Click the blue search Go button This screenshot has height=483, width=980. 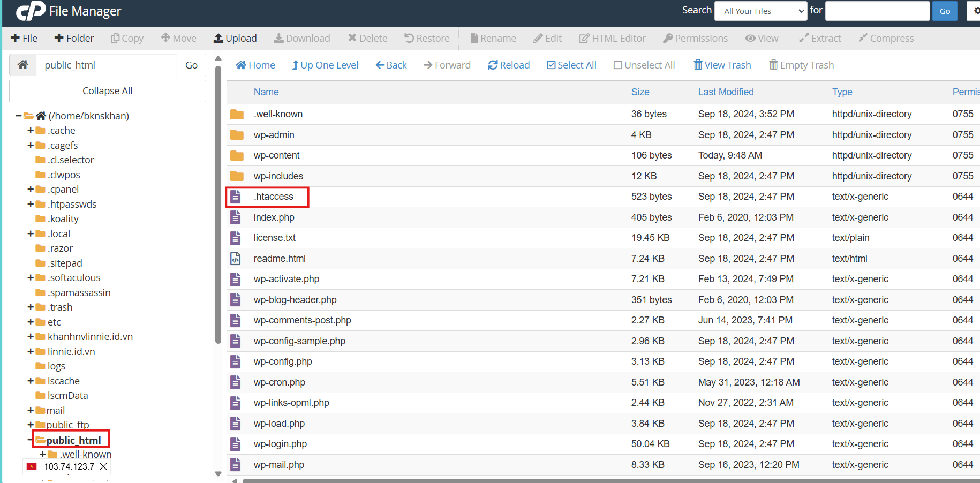945,11
